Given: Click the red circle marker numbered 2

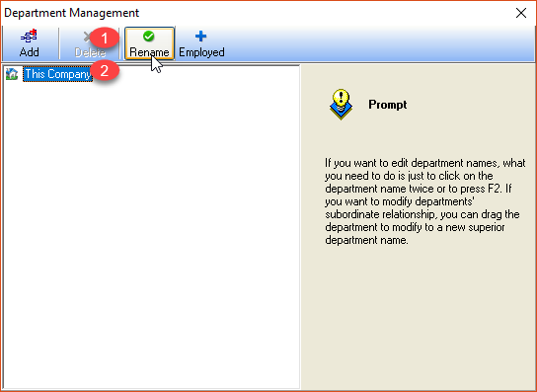Looking at the screenshot, I should [x=105, y=71].
